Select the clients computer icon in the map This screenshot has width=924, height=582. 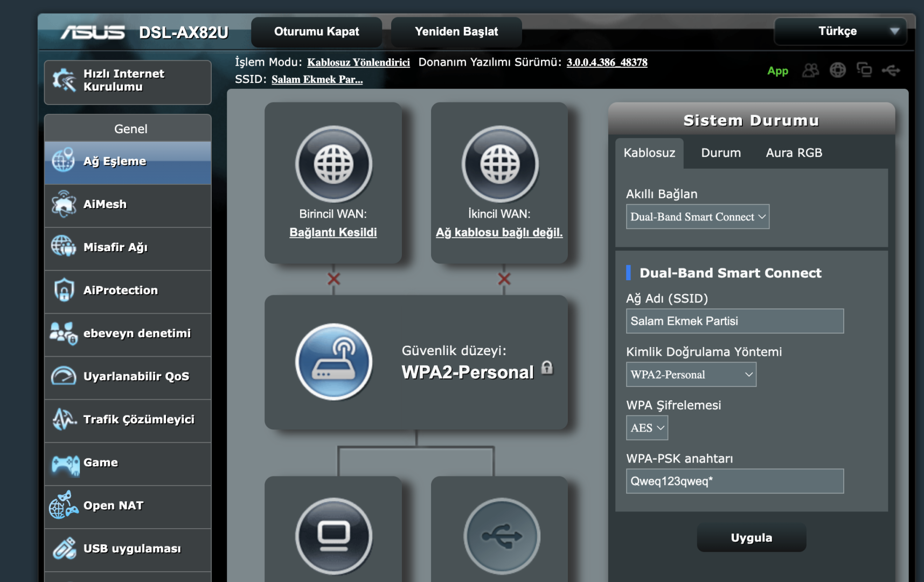(334, 536)
